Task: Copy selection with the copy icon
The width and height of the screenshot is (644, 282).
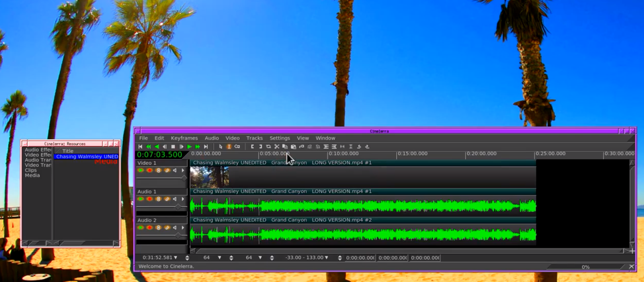Action: coord(285,147)
